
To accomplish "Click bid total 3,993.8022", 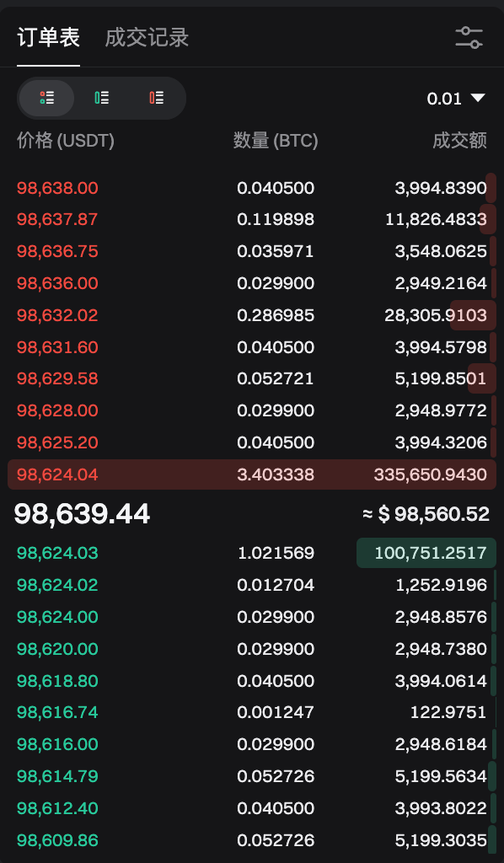I will tap(441, 808).
